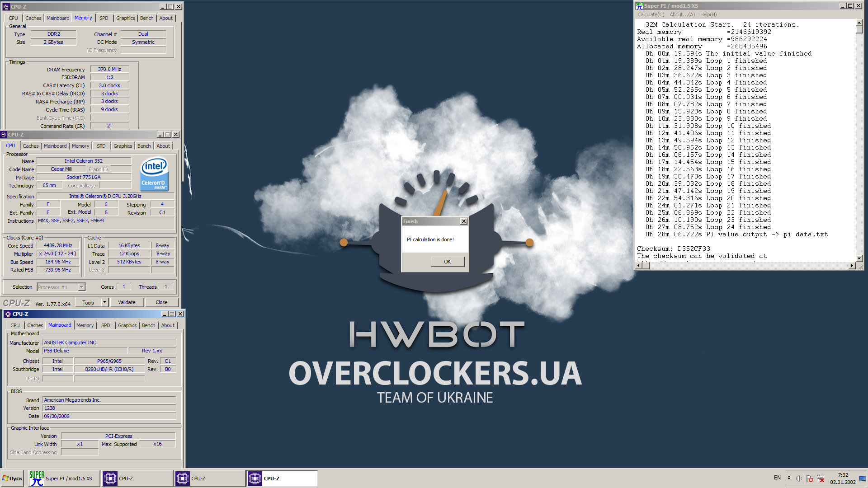Open About tab in the CPU-Z Mainboard window
This screenshot has height=488, width=868.
[168, 325]
